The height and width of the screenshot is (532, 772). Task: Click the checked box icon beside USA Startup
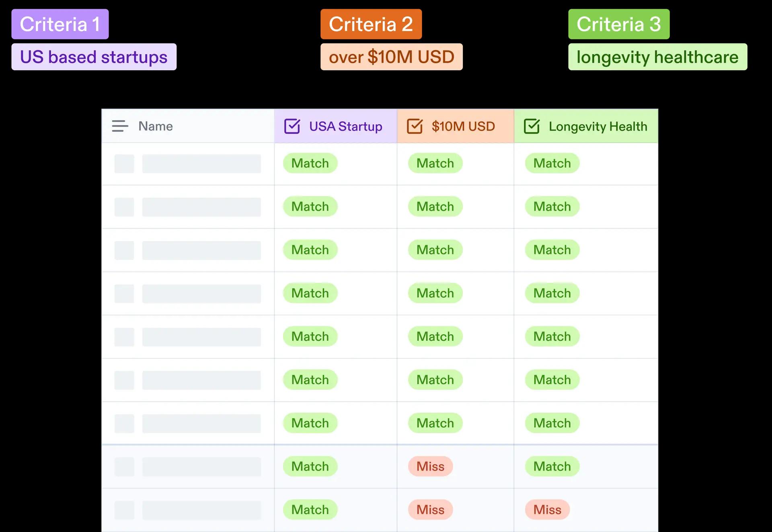pyautogui.click(x=292, y=126)
